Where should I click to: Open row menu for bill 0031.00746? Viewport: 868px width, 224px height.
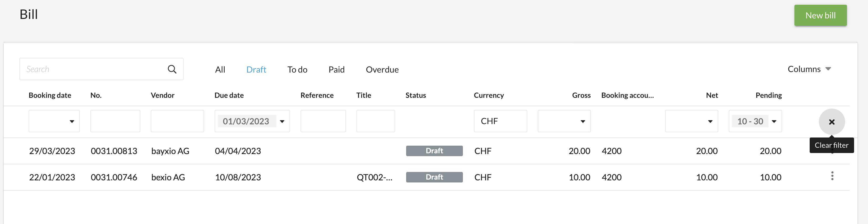[832, 176]
